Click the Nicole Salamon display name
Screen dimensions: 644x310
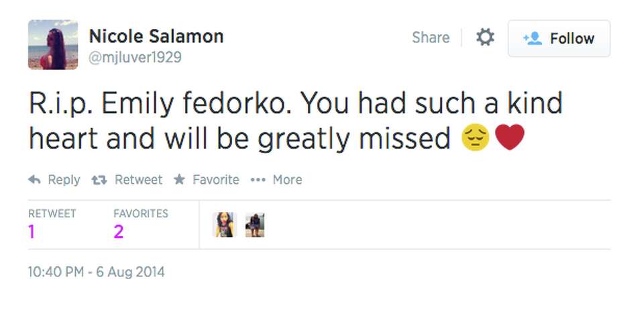point(156,36)
